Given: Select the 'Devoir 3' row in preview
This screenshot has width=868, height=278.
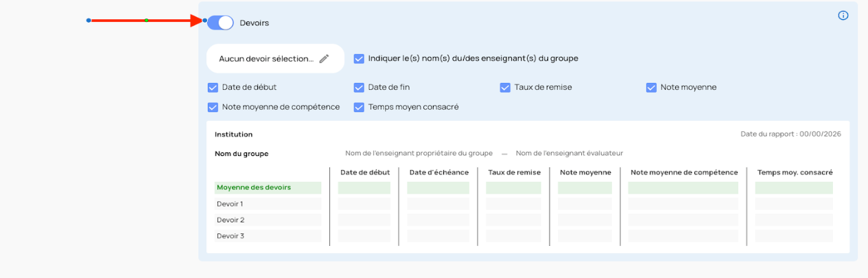Looking at the screenshot, I should click(230, 236).
